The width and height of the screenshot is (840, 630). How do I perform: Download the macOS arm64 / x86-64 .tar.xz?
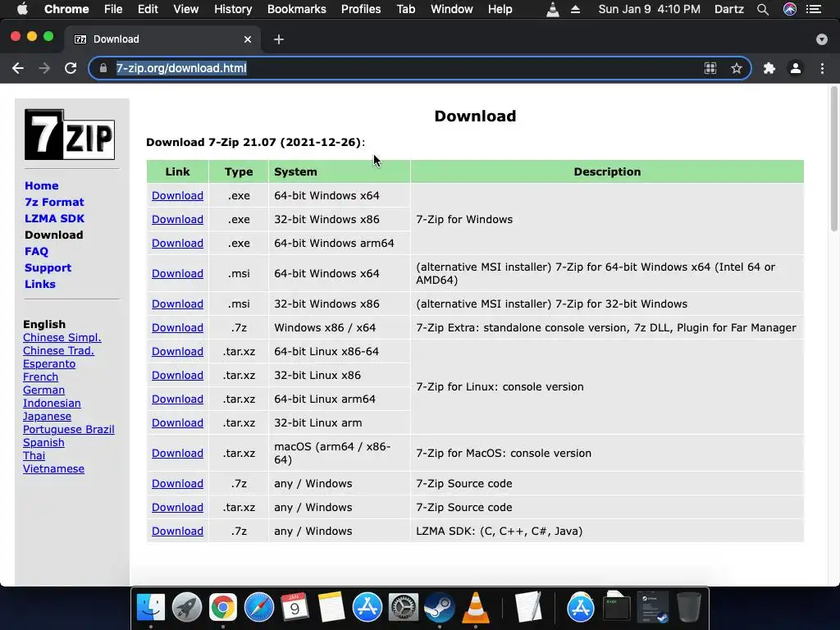click(177, 453)
